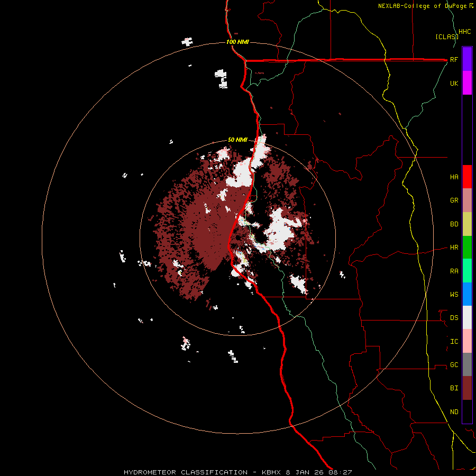Select the DS white legend swatch

tap(467, 317)
